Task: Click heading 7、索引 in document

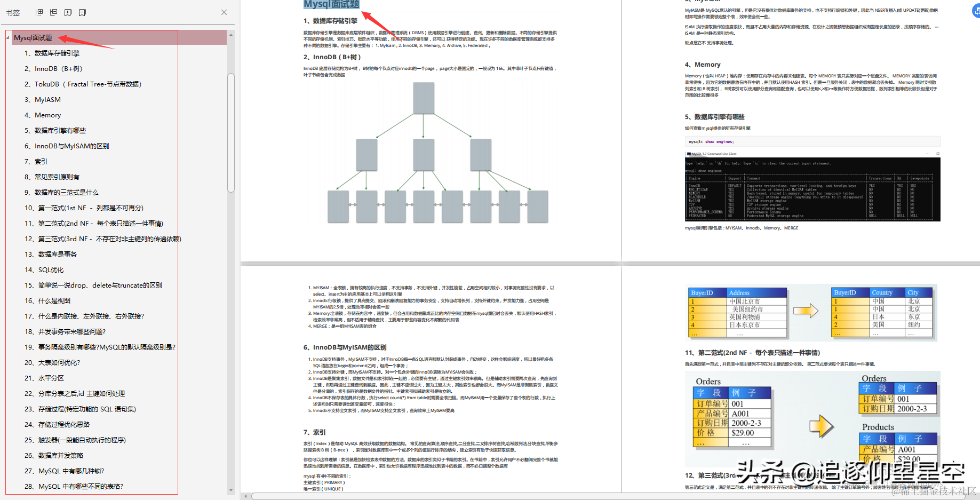Action: click(315, 432)
